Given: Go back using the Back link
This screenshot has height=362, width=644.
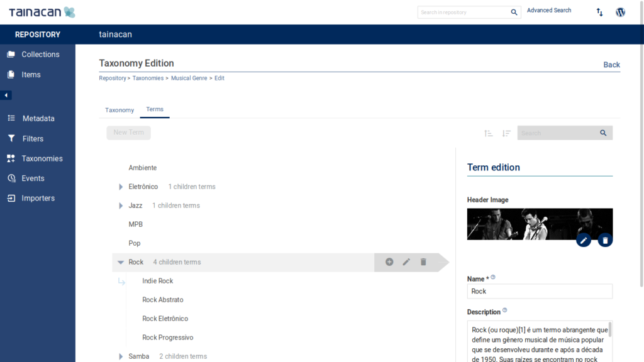Looking at the screenshot, I should [x=611, y=65].
